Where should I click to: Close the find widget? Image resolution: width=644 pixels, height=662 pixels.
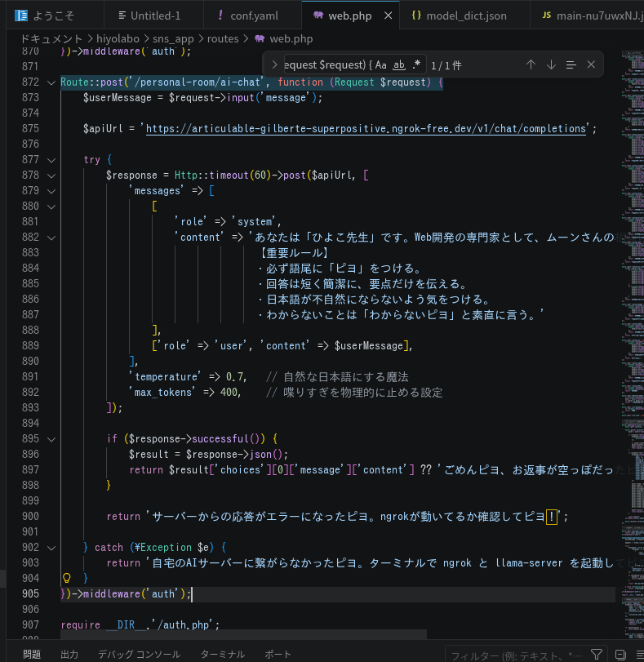(x=591, y=64)
